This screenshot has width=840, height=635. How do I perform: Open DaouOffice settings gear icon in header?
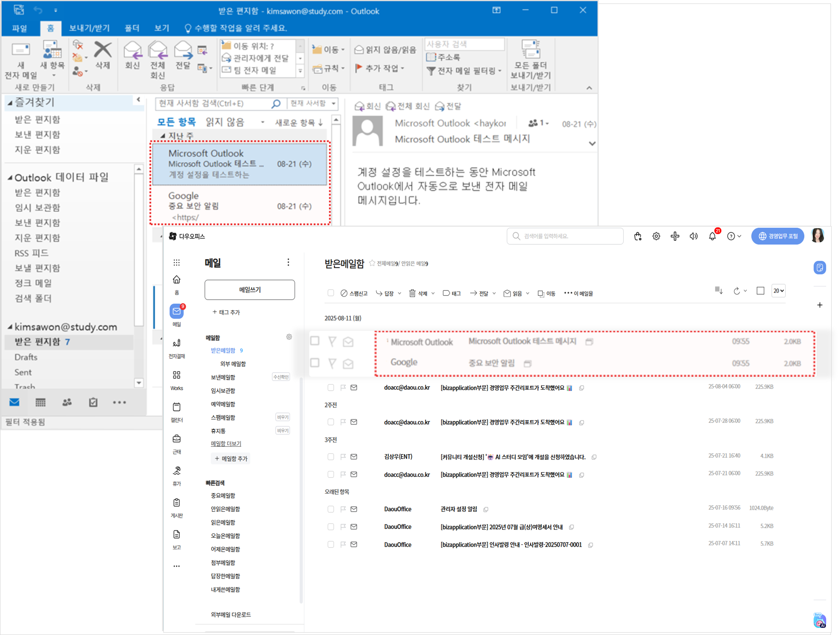656,236
